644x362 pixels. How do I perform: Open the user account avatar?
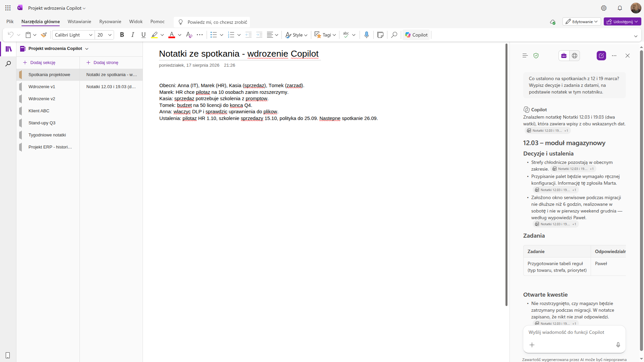coord(636,8)
